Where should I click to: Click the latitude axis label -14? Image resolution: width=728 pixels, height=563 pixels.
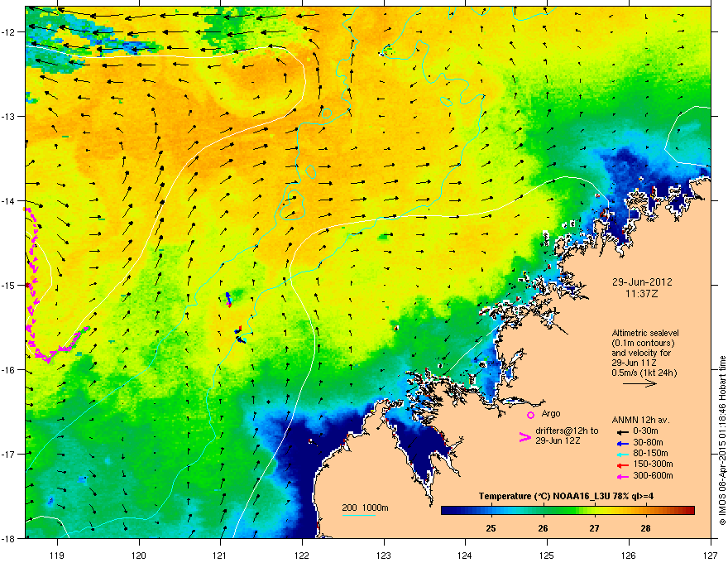click(x=9, y=200)
